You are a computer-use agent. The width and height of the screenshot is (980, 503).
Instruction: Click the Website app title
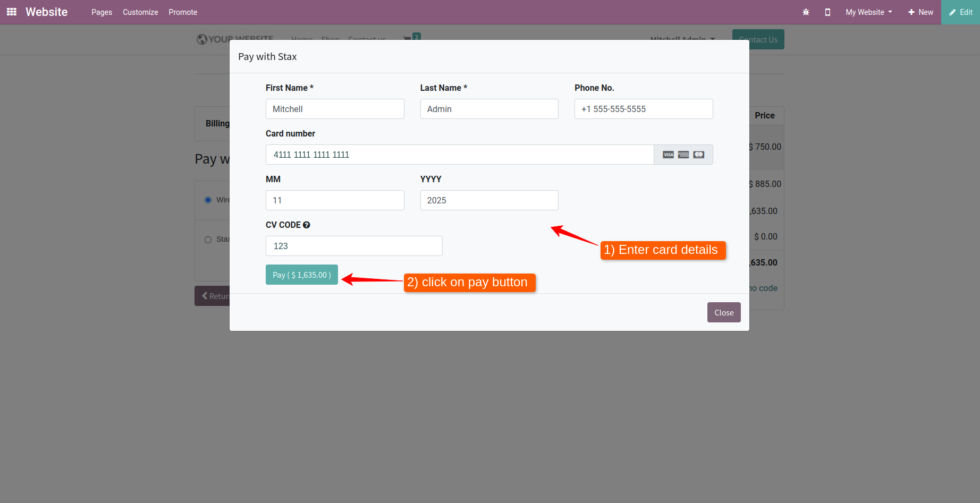47,12
